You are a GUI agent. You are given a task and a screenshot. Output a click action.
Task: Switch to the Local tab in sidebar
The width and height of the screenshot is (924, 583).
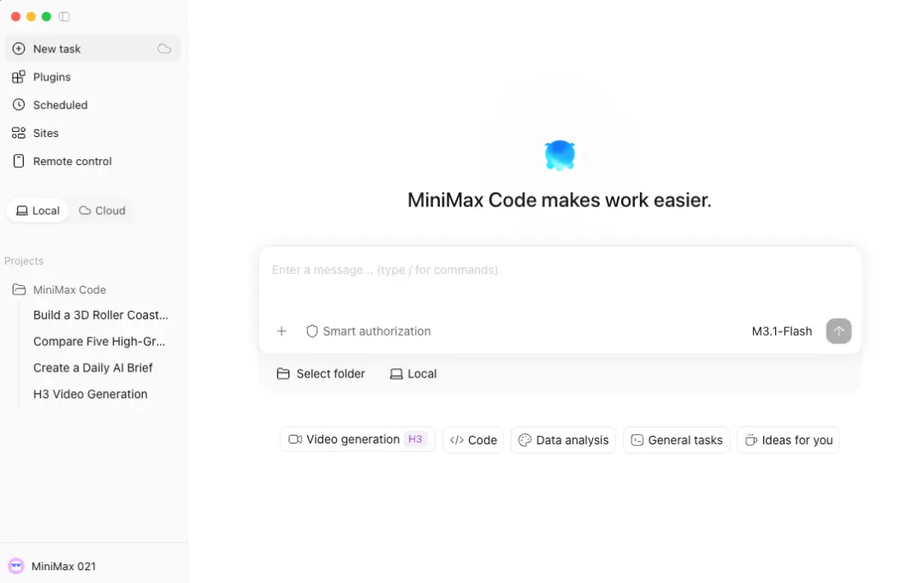coord(38,211)
